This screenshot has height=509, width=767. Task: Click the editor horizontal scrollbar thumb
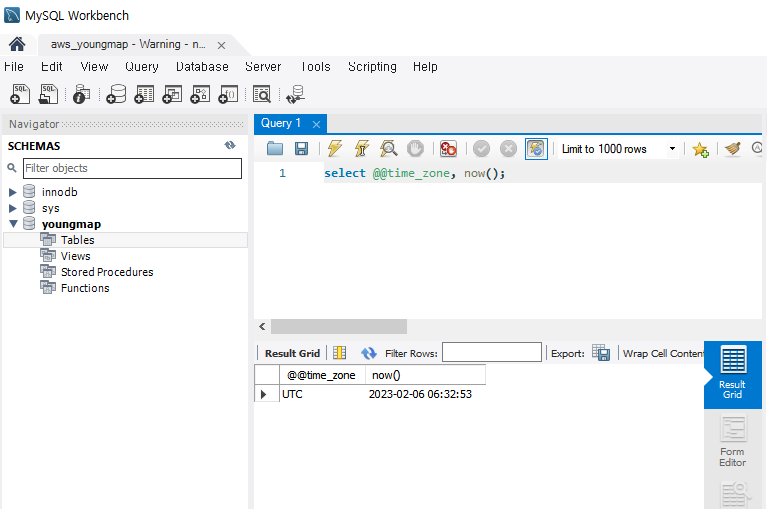[339, 326]
